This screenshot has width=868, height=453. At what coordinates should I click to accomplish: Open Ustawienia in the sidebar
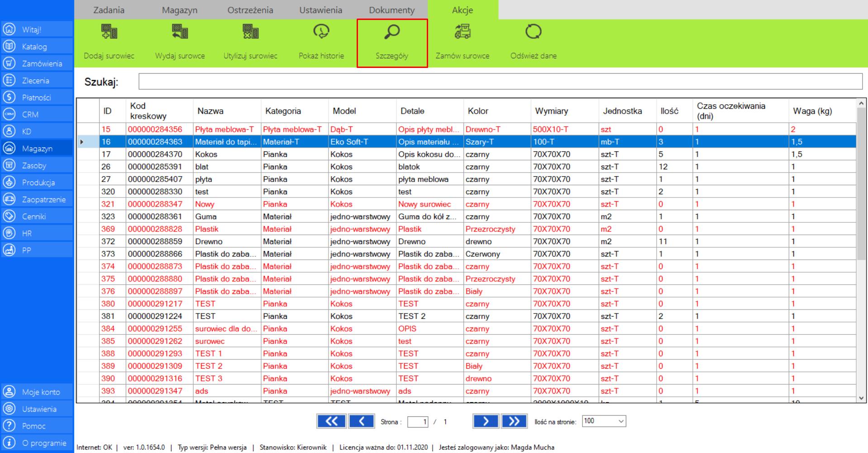[x=37, y=409]
